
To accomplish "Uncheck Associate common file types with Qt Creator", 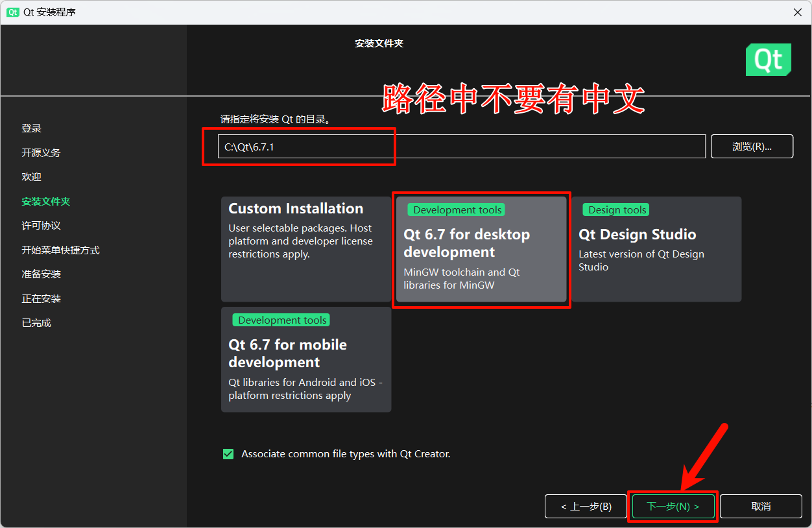I will tap(228, 454).
